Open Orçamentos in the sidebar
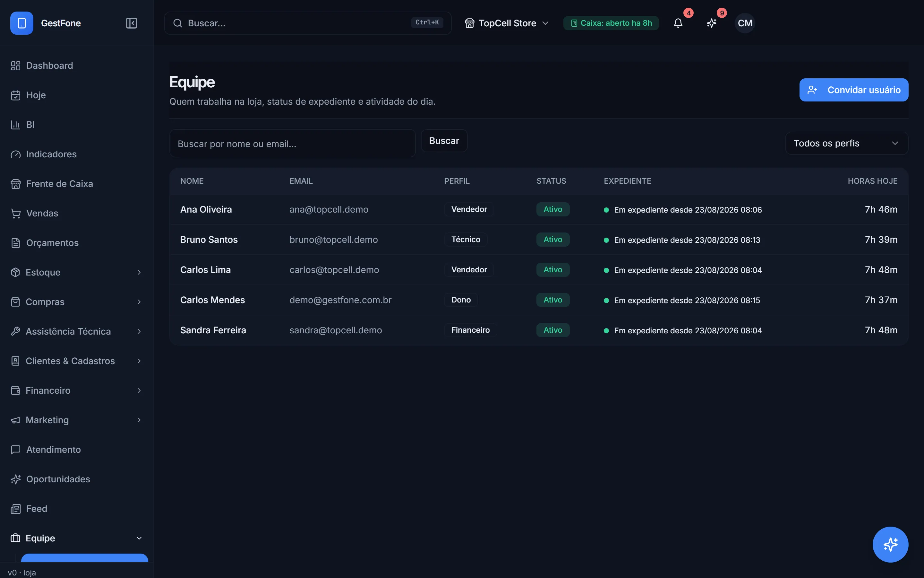Screen dimensions: 924x578 pos(76,243)
